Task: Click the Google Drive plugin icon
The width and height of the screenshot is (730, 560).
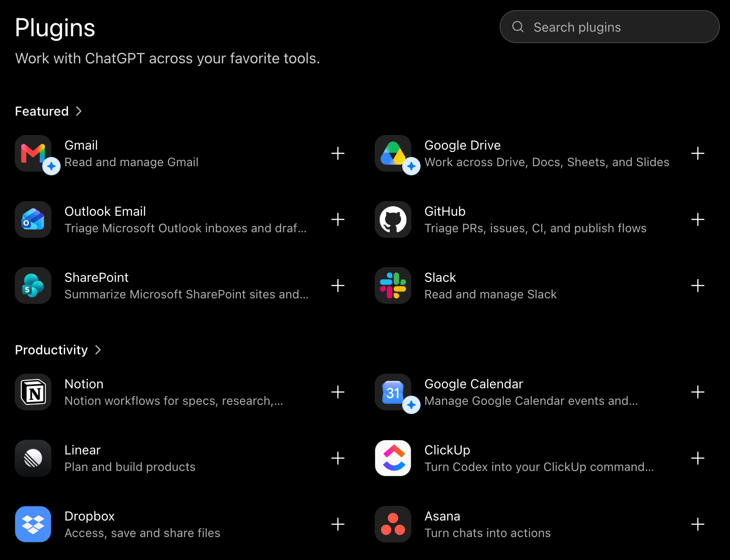Action: [x=393, y=153]
